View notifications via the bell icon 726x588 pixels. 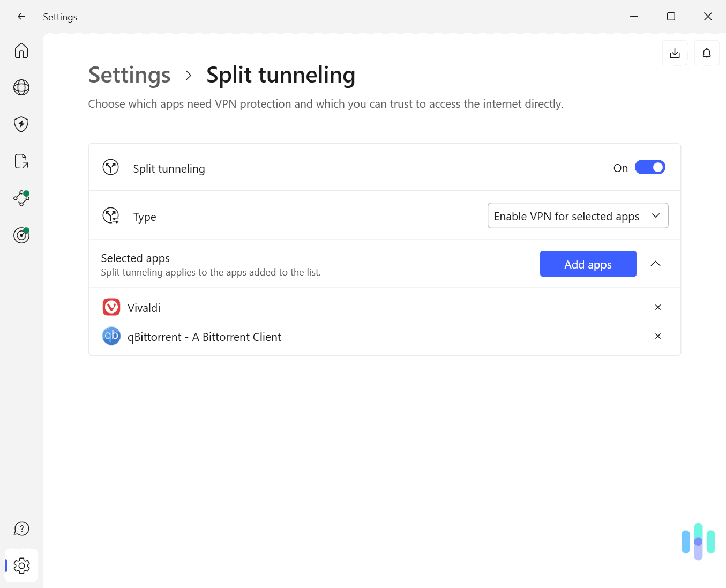click(x=707, y=53)
